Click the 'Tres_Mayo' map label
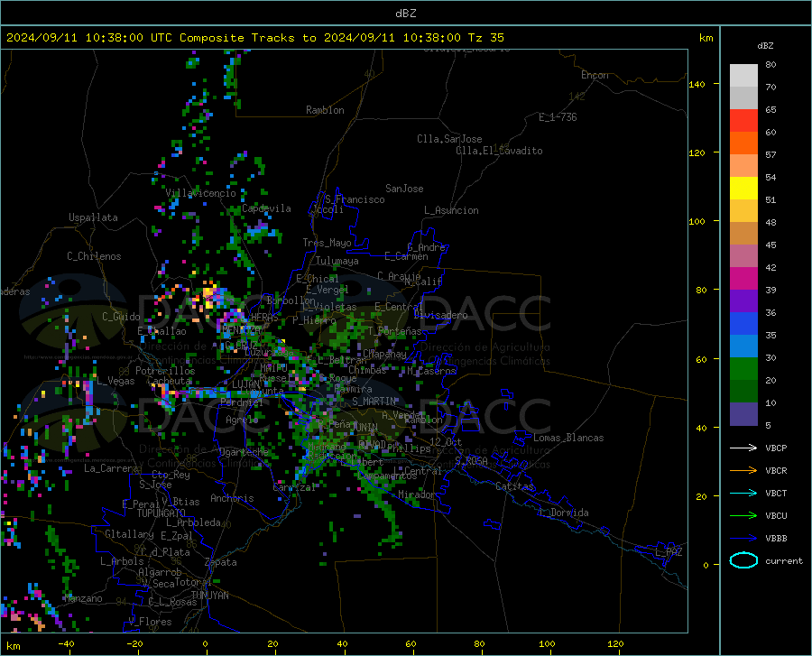This screenshot has height=656, width=812. 327,243
